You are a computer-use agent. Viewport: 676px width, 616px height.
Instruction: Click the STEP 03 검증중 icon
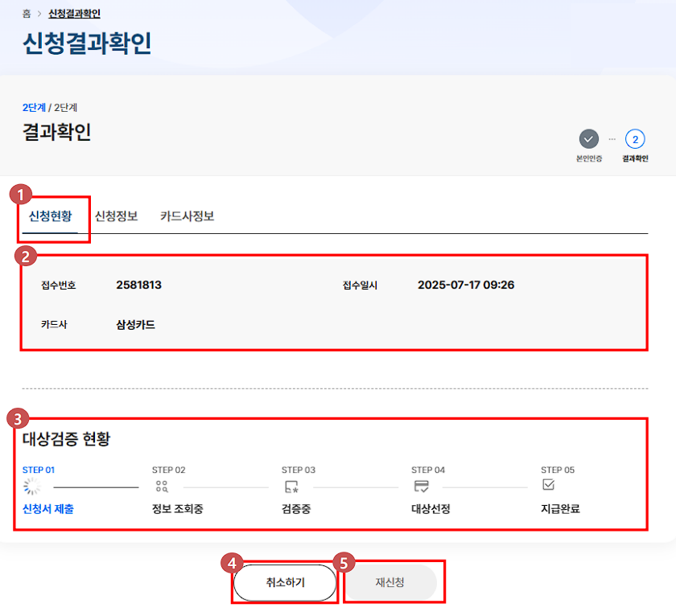pyautogui.click(x=291, y=487)
